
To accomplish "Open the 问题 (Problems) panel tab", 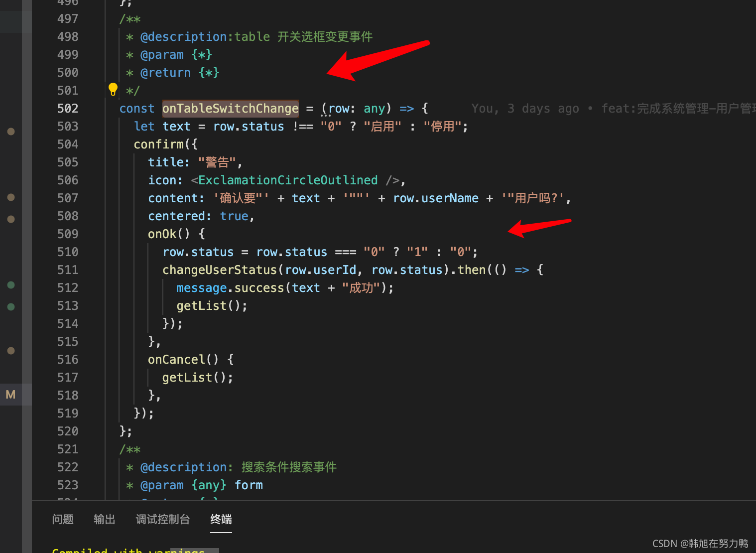I will [x=63, y=519].
